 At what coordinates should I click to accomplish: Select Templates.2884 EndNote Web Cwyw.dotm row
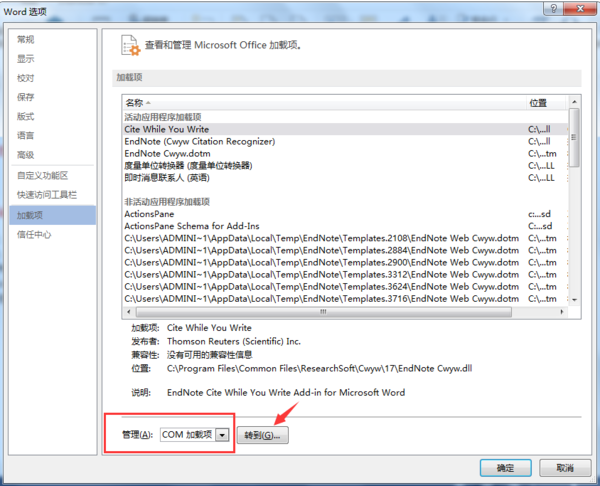point(345,250)
